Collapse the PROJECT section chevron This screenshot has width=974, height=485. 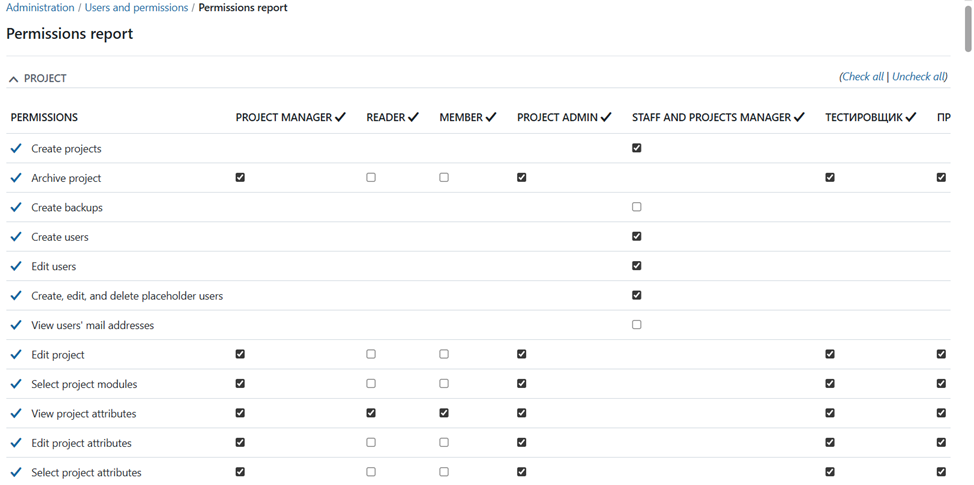click(14, 79)
